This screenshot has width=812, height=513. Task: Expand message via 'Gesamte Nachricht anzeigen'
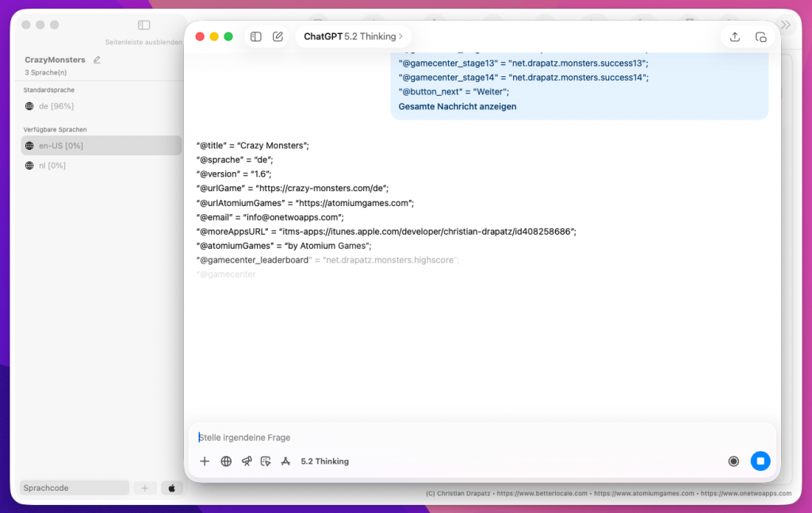pos(458,106)
